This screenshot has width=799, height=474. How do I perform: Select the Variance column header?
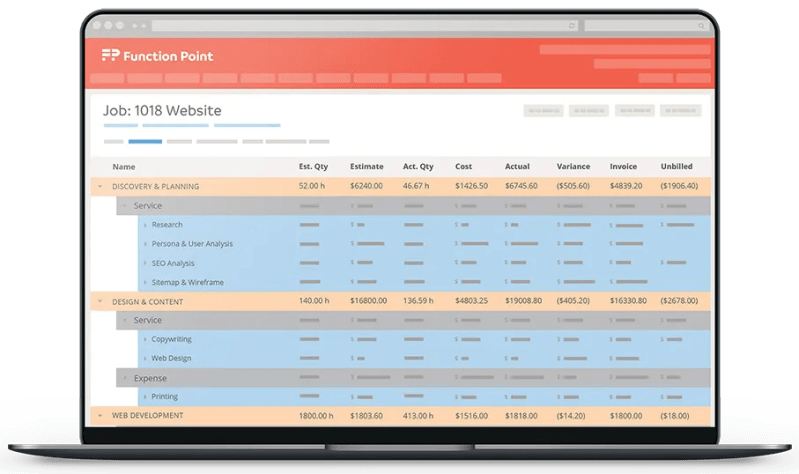pos(573,167)
